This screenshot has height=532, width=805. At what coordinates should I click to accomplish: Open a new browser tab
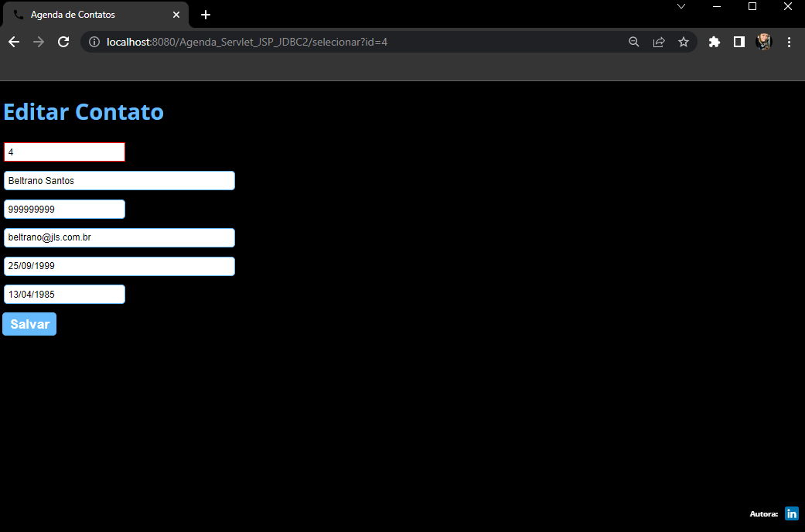(206, 15)
